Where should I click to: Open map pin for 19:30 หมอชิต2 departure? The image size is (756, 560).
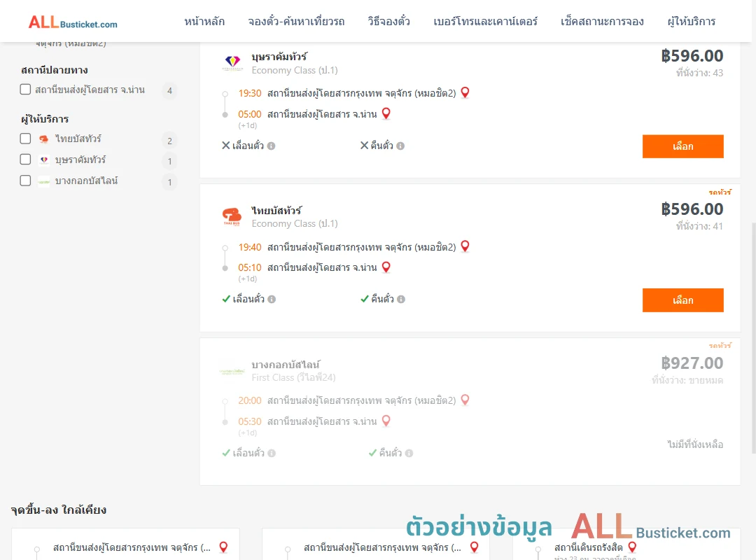tap(465, 92)
